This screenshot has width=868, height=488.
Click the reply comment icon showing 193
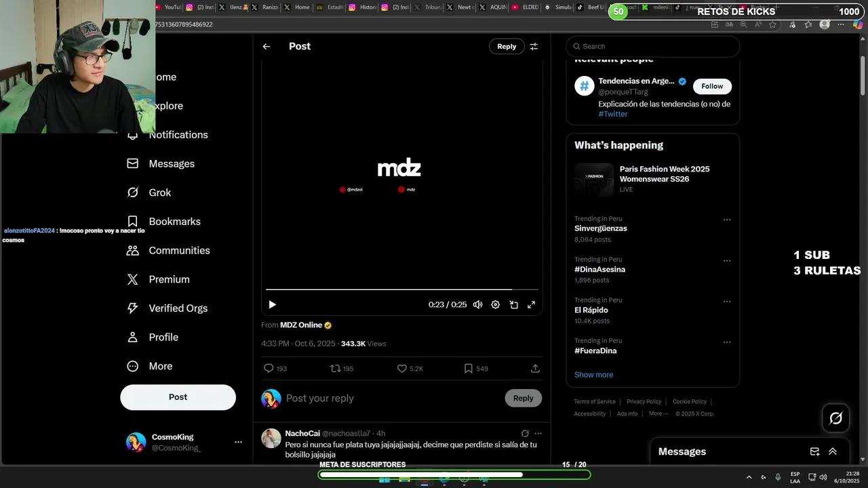(x=275, y=369)
